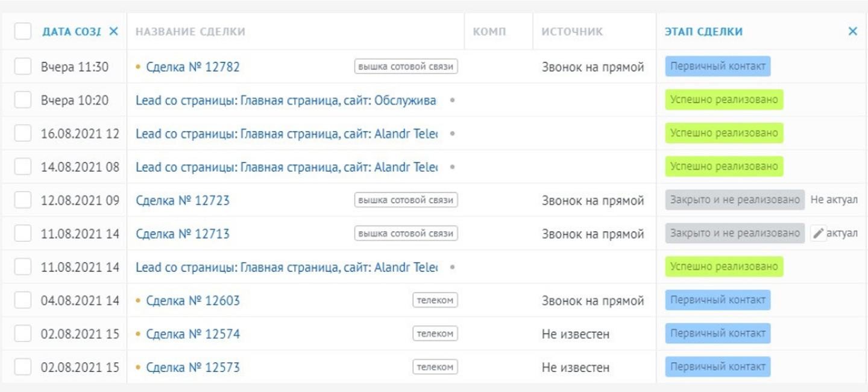Tick the checkbox in the Сделка № 12573 row
Screen dimensions: 868x392
(23, 367)
